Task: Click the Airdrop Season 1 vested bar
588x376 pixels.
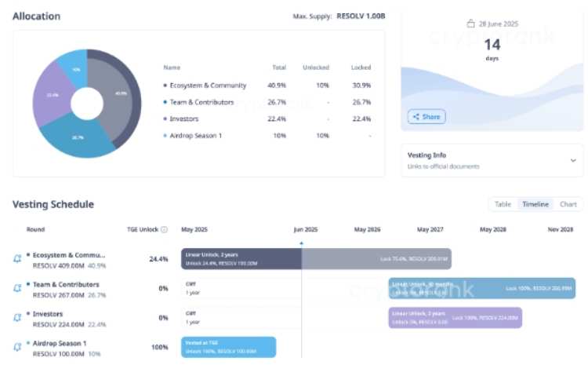Action: (x=228, y=347)
